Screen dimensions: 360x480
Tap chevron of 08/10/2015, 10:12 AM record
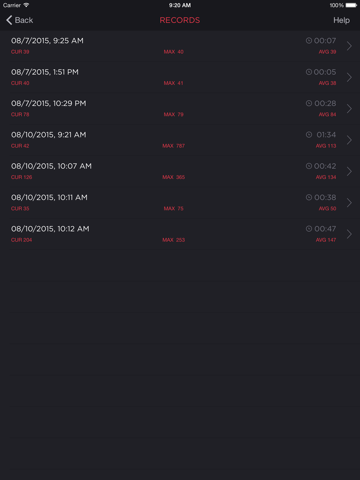[349, 234]
